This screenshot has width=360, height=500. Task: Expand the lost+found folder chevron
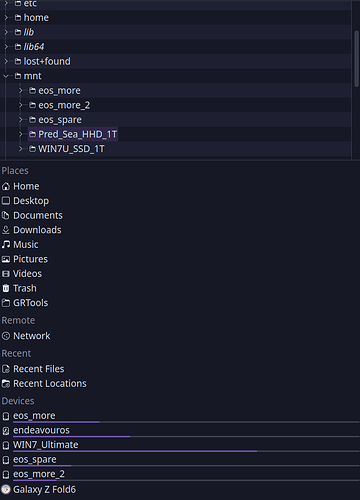point(6,61)
